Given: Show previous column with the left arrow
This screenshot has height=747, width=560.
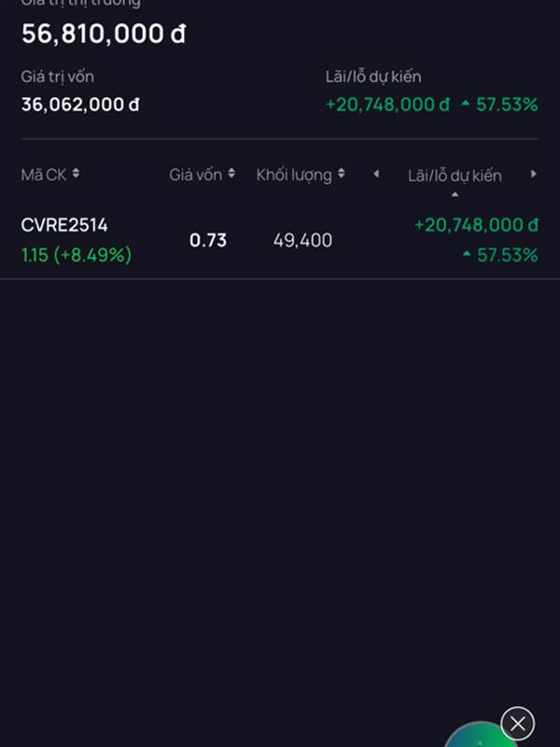Looking at the screenshot, I should click(376, 174).
